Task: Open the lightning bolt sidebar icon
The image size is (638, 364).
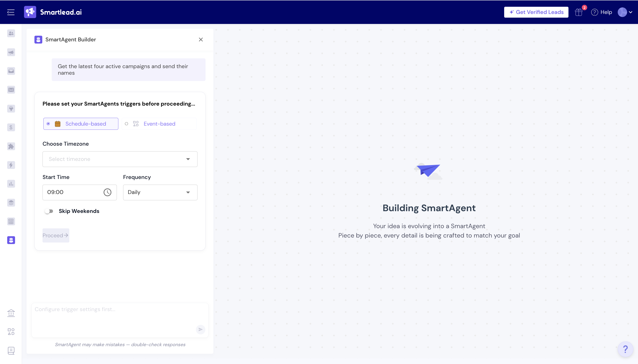Action: click(11, 165)
